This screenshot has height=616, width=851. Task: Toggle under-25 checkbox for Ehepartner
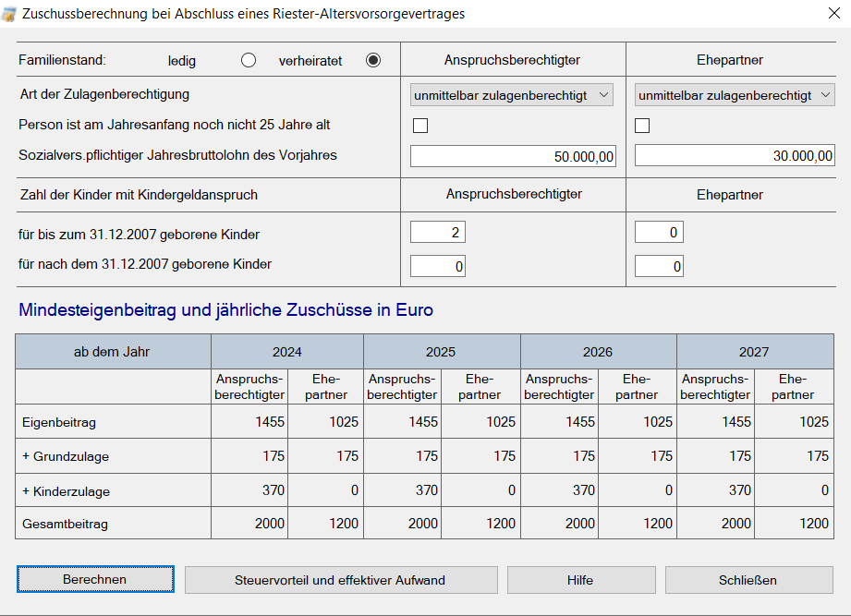[x=642, y=126]
